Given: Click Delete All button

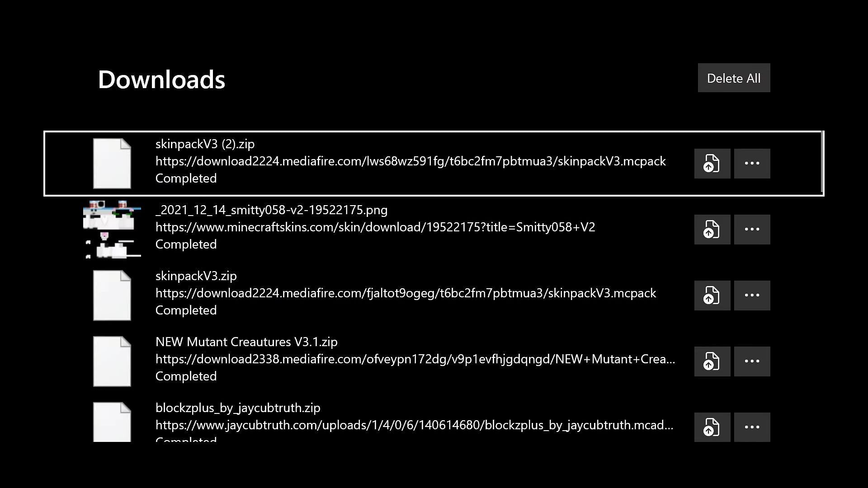Looking at the screenshot, I should (x=734, y=77).
